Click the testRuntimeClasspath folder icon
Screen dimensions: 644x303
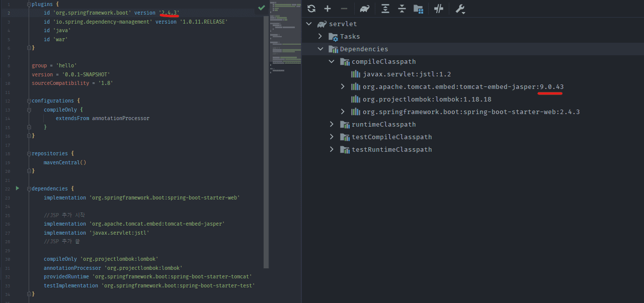345,150
